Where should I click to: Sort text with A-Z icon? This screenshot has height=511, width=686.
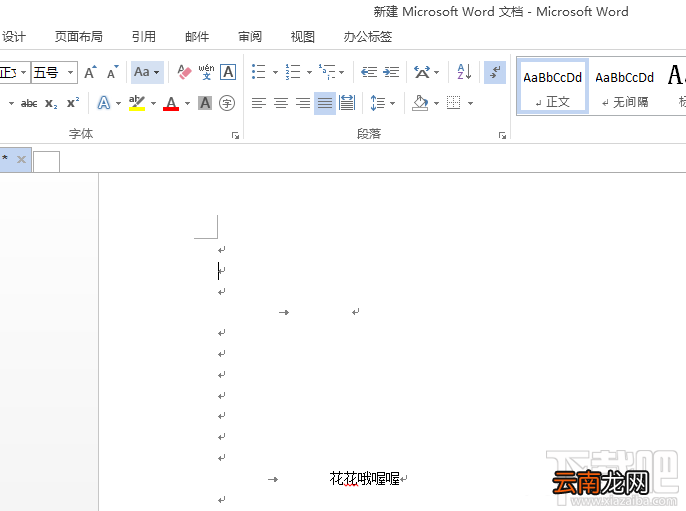point(464,72)
